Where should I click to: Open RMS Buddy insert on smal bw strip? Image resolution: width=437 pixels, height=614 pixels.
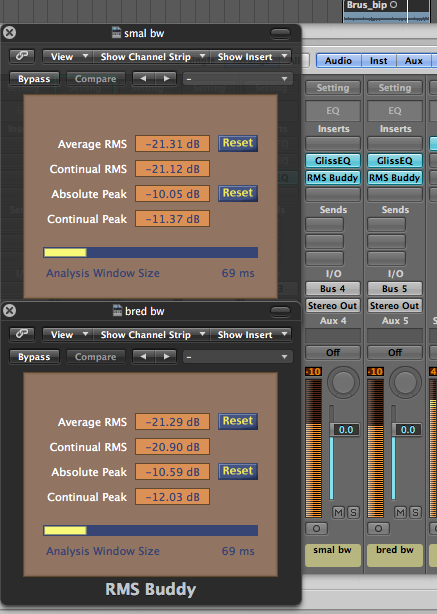tap(333, 178)
